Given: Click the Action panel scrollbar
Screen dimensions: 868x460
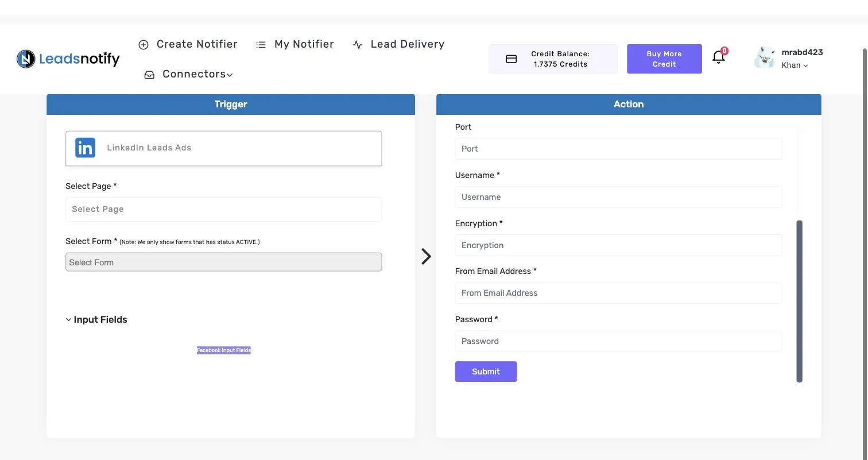Looking at the screenshot, I should click(x=799, y=301).
